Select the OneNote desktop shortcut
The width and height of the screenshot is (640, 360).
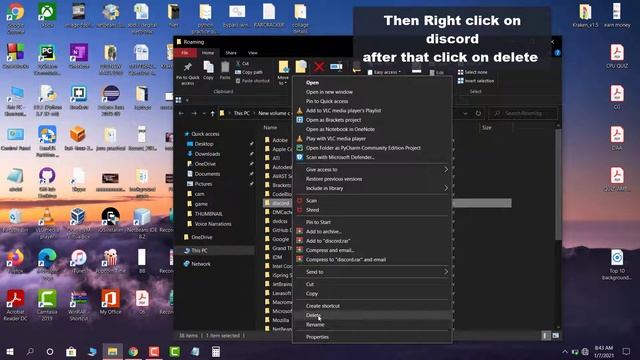[79, 56]
